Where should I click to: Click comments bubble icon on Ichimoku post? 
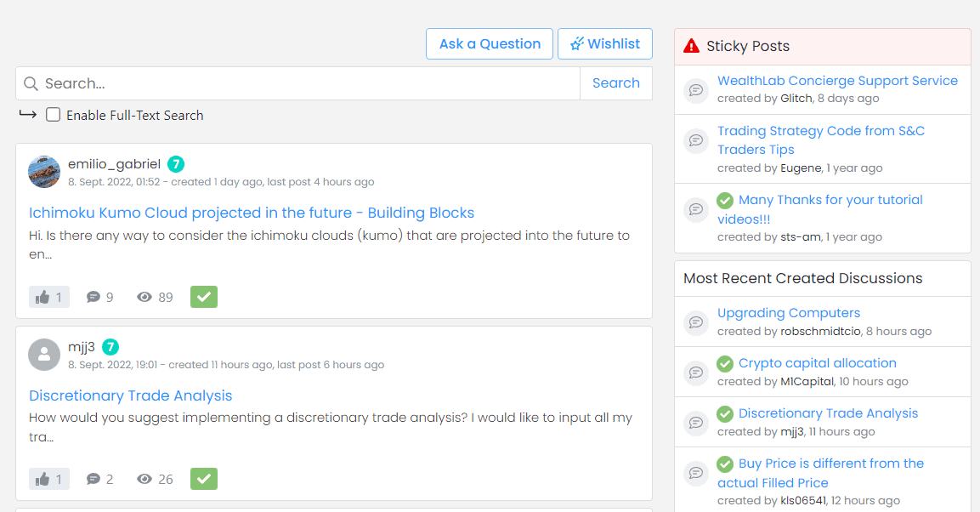coord(93,297)
